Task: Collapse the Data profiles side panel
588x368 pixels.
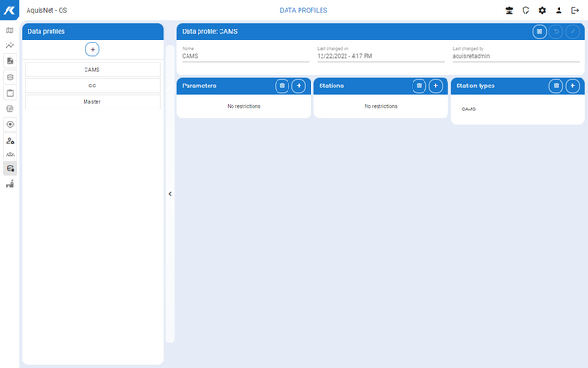Action: [170, 194]
